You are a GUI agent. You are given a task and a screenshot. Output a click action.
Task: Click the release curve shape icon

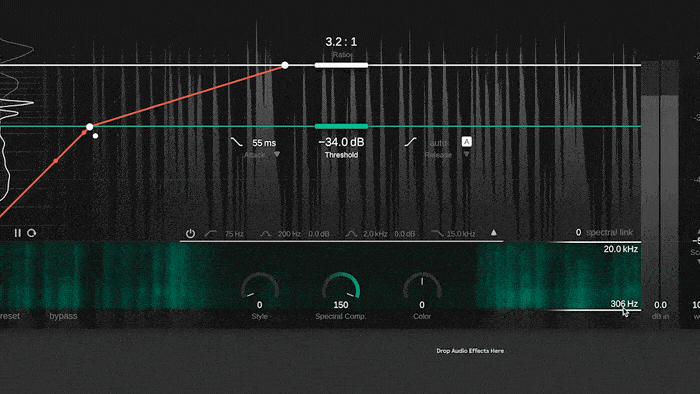[x=410, y=142]
